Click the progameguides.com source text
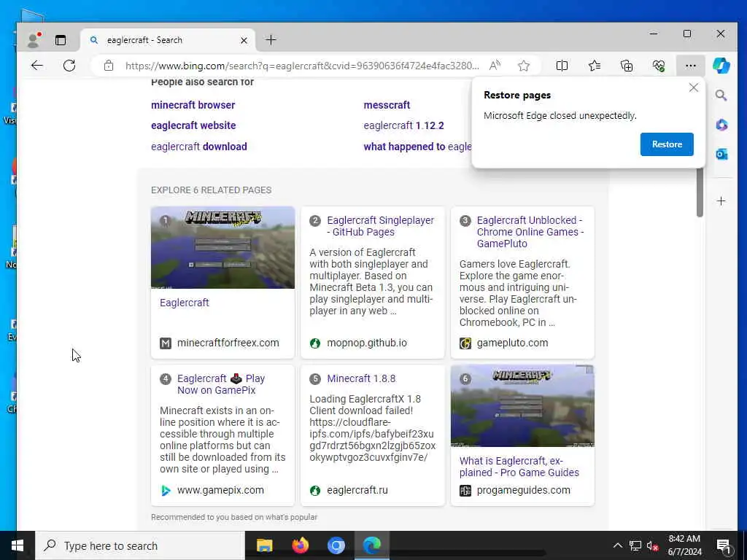The width and height of the screenshot is (747, 560). (523, 491)
